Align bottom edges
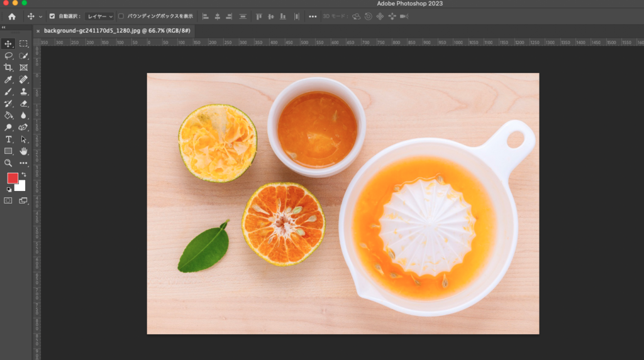644x360 pixels. pyautogui.click(x=283, y=16)
